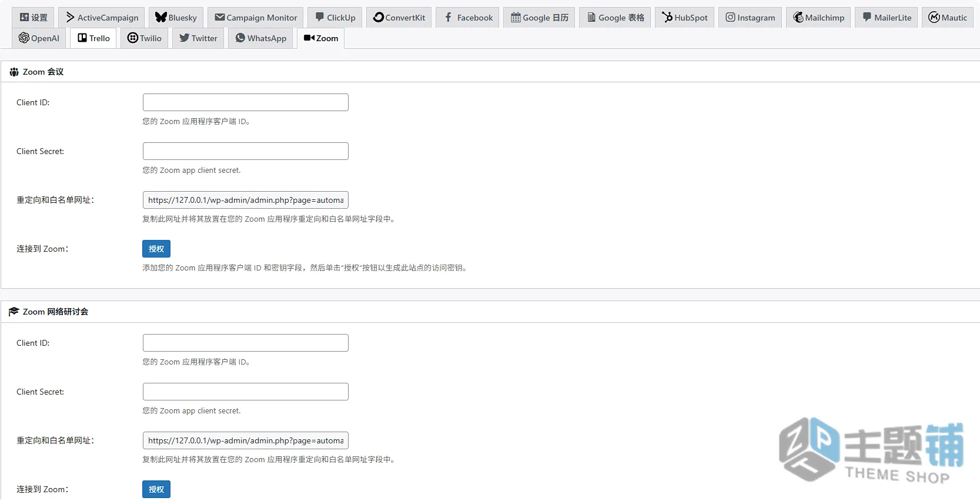The height and width of the screenshot is (501, 980).
Task: Click the Google 表格 sheet icon
Action: pyautogui.click(x=591, y=18)
